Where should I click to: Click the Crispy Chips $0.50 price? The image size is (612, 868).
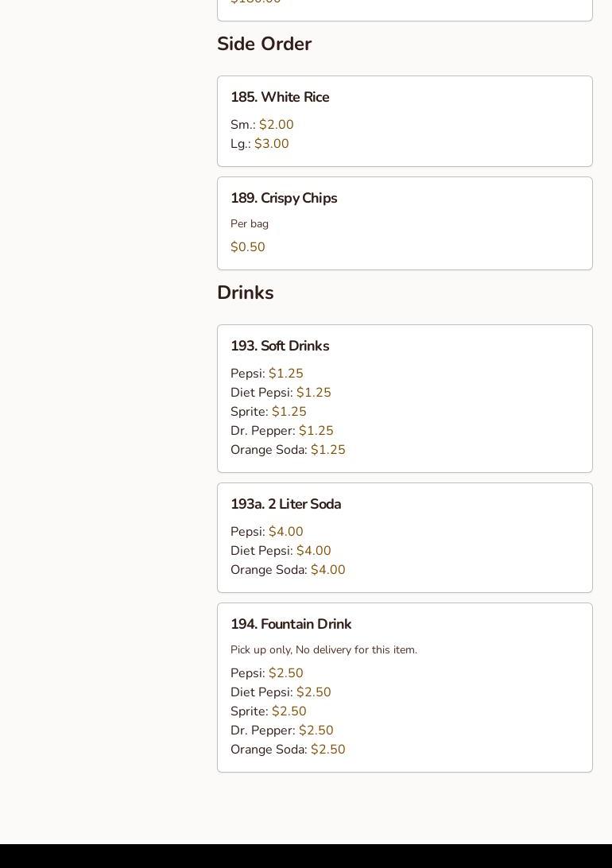point(248,247)
